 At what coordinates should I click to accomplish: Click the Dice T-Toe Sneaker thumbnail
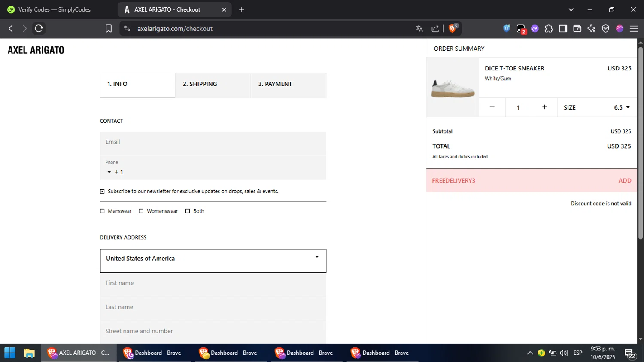pyautogui.click(x=453, y=88)
